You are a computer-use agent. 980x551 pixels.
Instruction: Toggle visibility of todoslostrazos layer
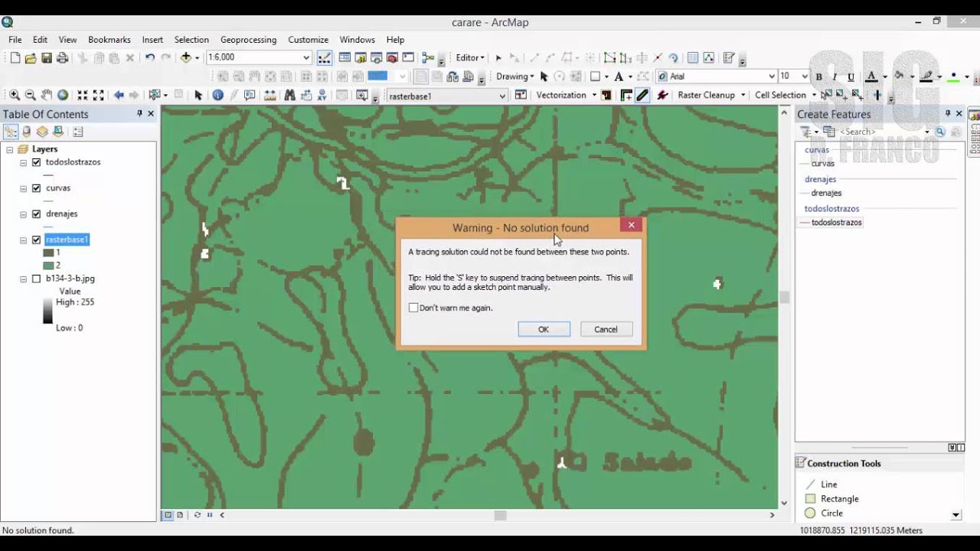coord(36,162)
